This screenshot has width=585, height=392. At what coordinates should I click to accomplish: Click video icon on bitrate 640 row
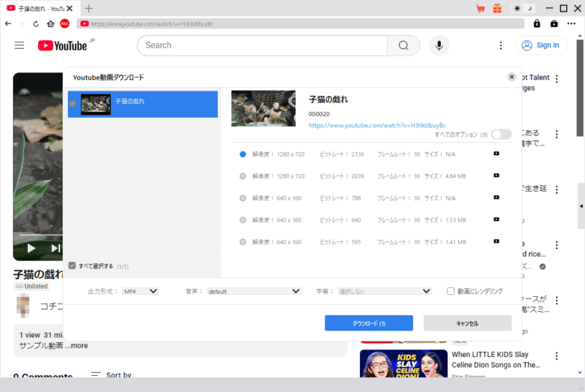[497, 219]
